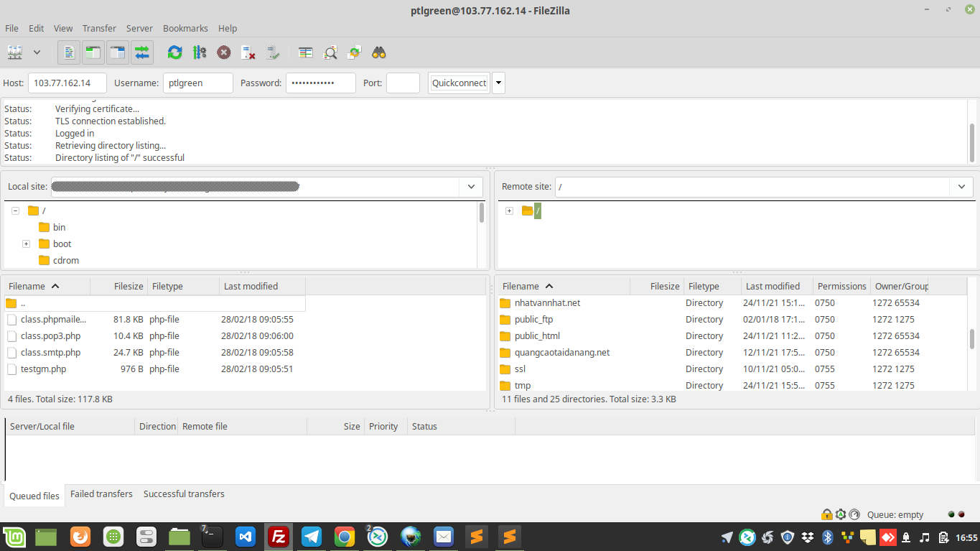
Task: Open the Remote site path dropdown
Action: [x=961, y=187]
